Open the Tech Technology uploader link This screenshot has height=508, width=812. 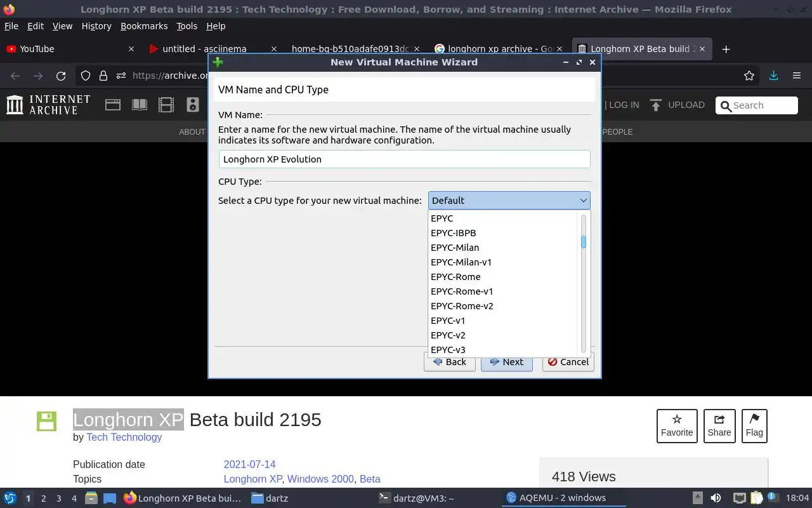click(x=124, y=437)
